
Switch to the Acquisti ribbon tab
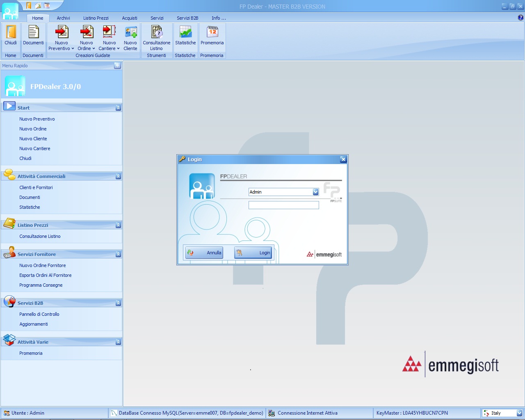130,18
